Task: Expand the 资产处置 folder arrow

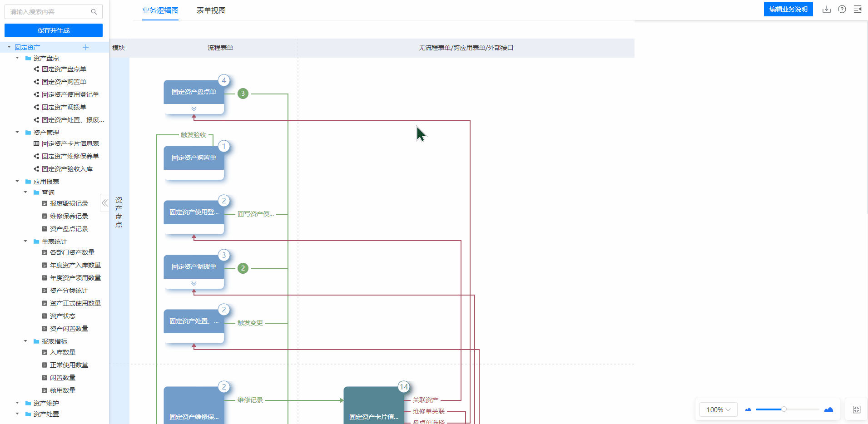Action: tap(17, 414)
